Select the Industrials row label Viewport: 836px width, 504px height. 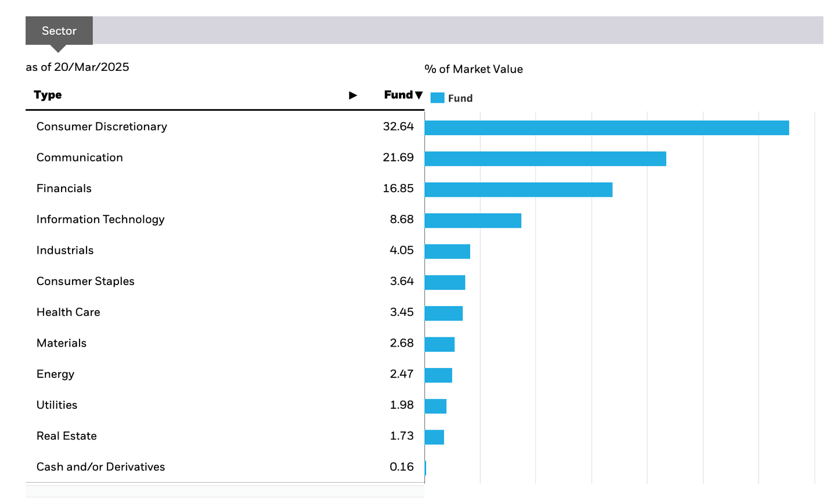(x=65, y=250)
